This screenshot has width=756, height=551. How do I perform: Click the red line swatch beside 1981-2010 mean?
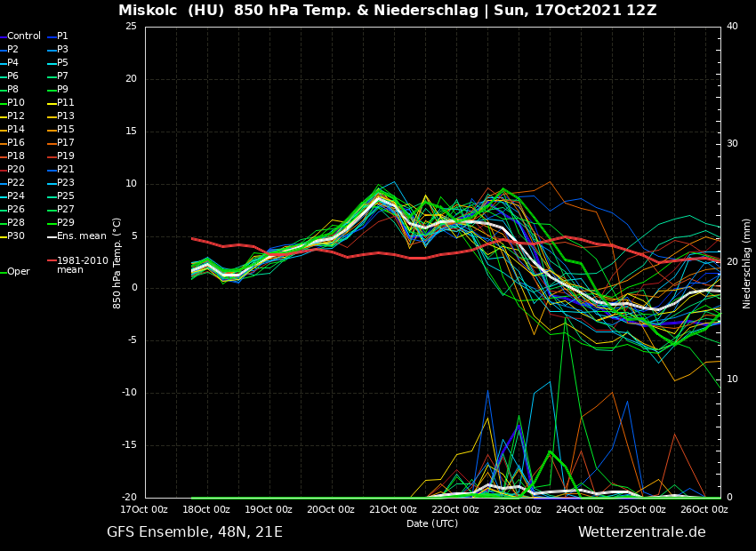pyautogui.click(x=52, y=261)
